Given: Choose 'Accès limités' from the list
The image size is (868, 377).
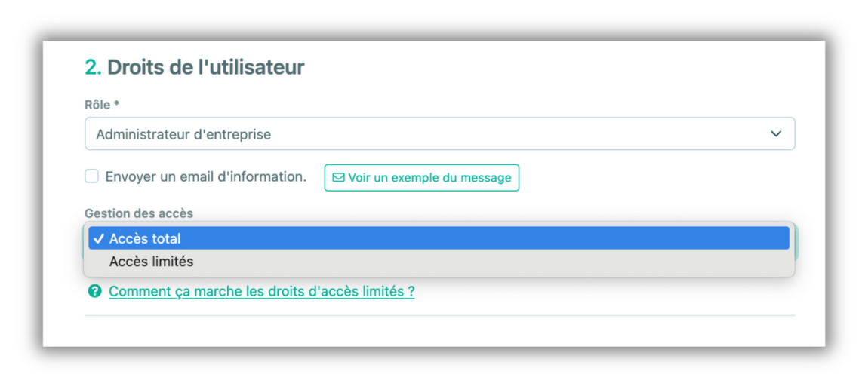Looking at the screenshot, I should point(151,262).
